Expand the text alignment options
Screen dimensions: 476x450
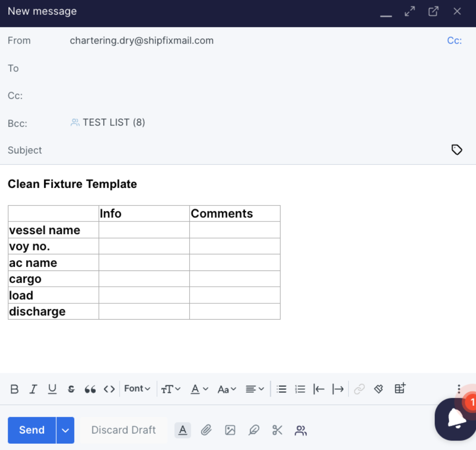pyautogui.click(x=255, y=389)
